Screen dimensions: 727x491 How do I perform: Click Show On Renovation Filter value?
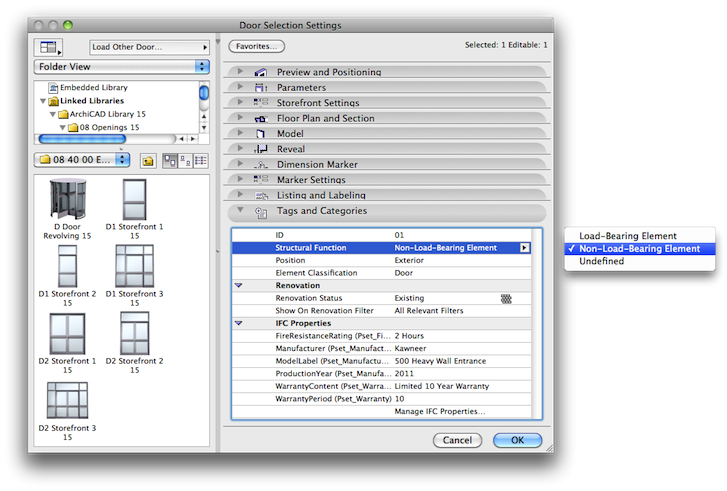click(x=429, y=311)
